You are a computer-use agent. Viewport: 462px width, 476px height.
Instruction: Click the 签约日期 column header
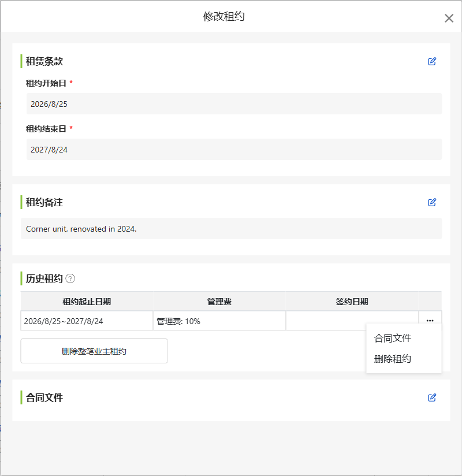352,302
